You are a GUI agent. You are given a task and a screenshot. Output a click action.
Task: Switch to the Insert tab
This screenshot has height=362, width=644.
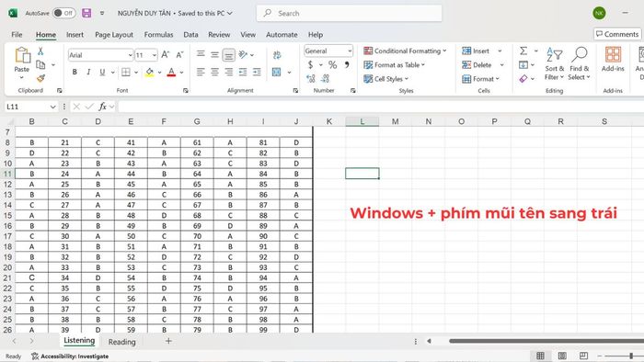pyautogui.click(x=75, y=35)
